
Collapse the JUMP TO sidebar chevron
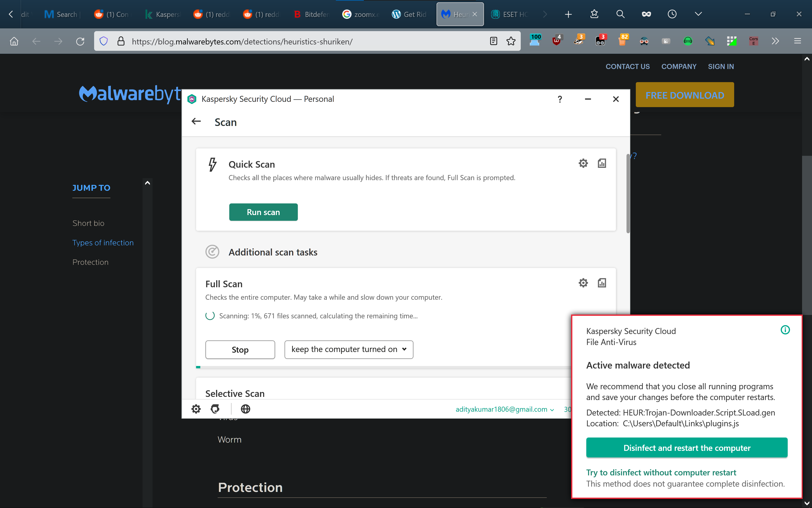[147, 183]
